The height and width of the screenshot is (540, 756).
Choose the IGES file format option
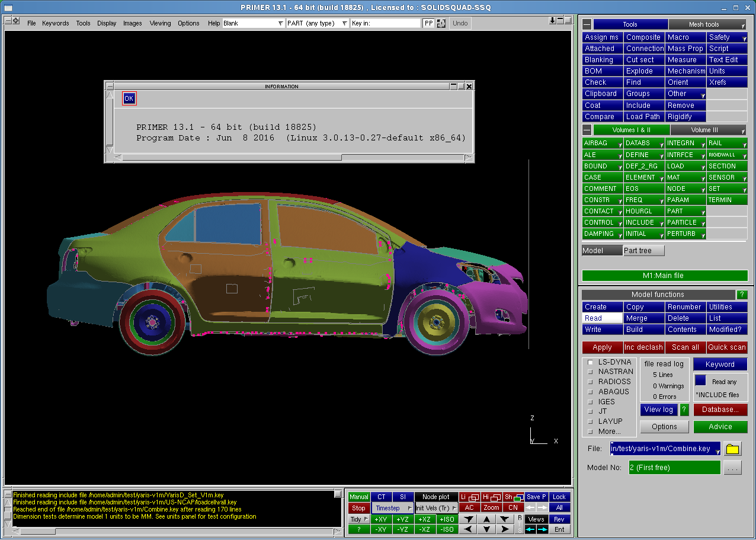click(x=590, y=402)
